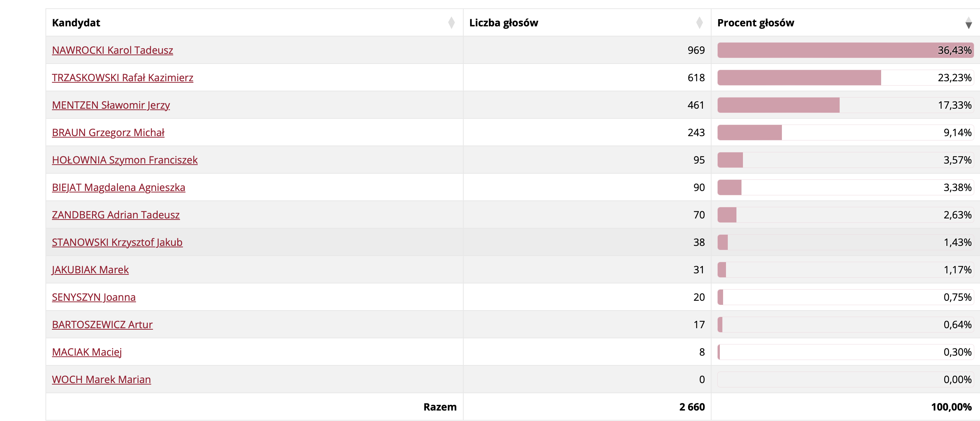Open STANOWSKI Krzysztof Jakub link
The width and height of the screenshot is (980, 421).
117,242
